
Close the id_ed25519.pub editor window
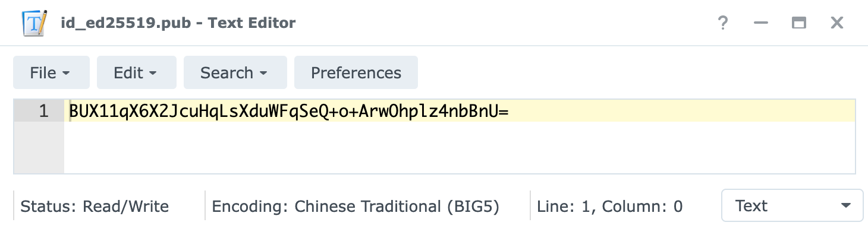point(837,23)
